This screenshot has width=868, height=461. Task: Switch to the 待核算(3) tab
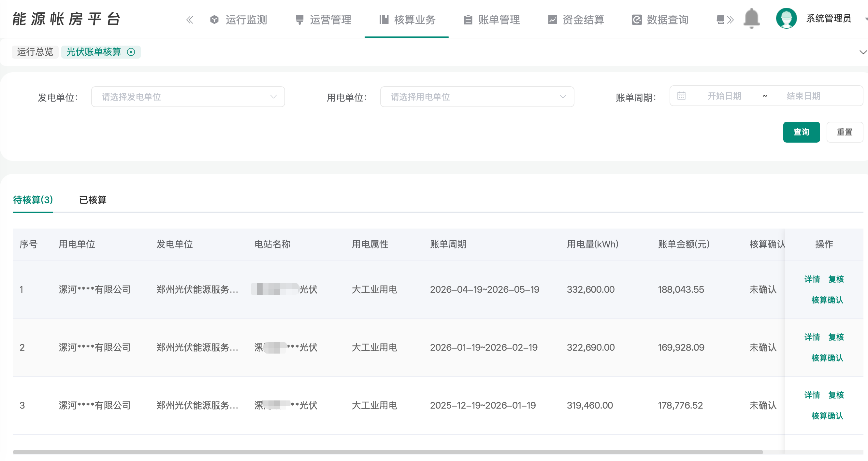33,200
